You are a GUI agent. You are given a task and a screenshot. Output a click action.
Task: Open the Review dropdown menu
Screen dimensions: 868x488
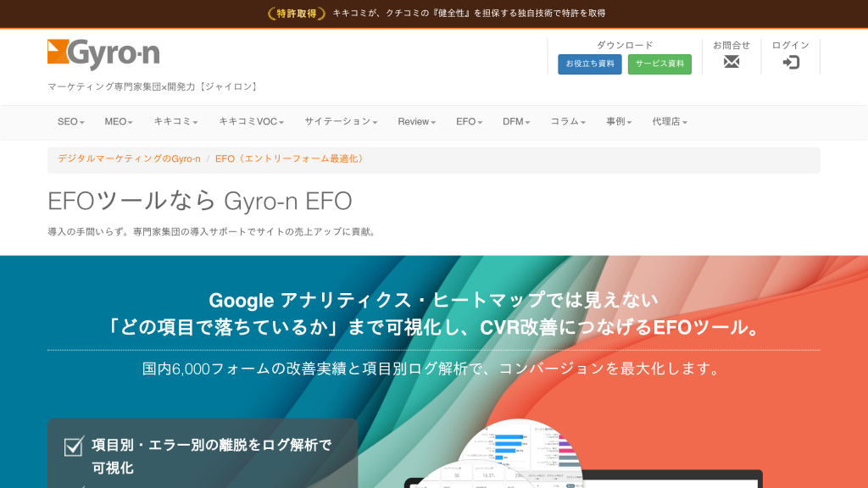pyautogui.click(x=417, y=122)
